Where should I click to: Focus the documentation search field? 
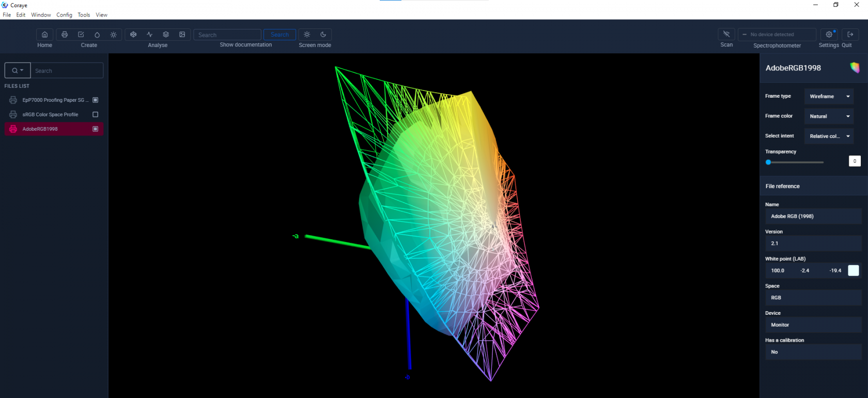(227, 35)
